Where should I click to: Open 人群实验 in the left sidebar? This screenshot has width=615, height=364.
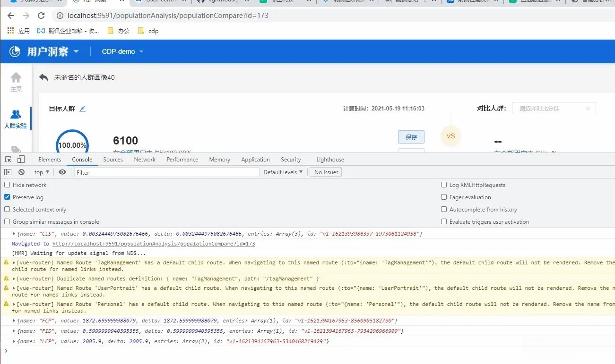(x=16, y=119)
